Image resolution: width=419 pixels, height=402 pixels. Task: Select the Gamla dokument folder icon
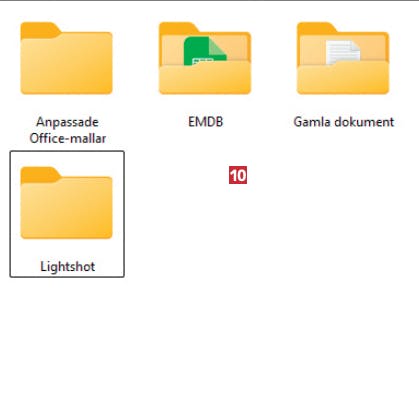(343, 58)
